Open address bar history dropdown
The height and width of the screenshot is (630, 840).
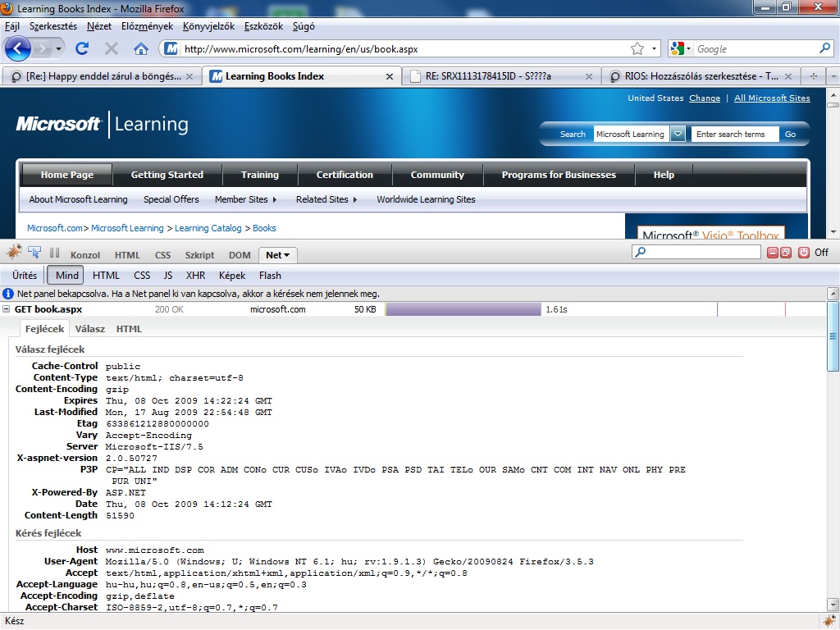click(x=654, y=48)
